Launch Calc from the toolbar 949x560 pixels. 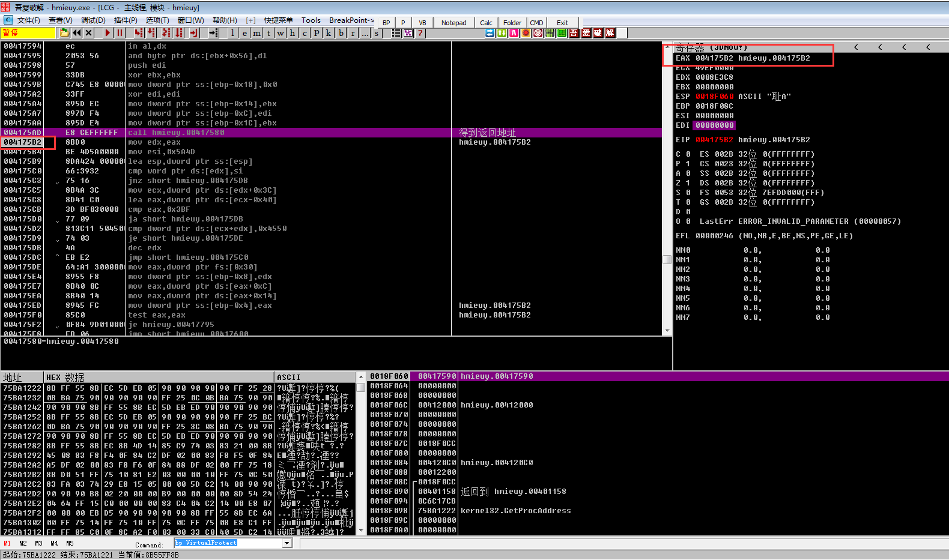point(487,23)
